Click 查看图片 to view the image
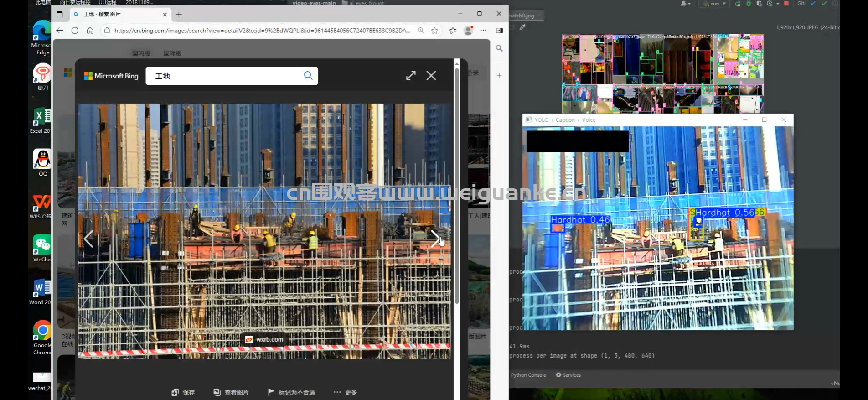 click(231, 392)
